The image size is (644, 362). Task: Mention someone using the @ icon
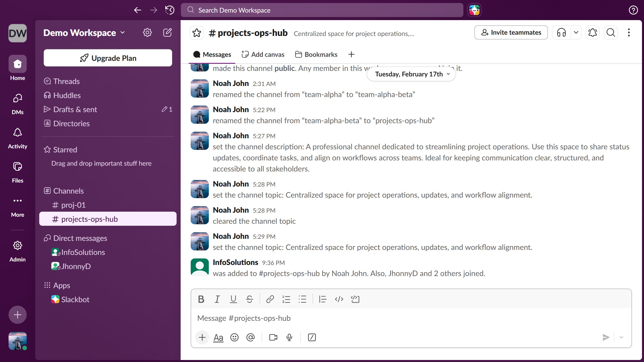click(x=250, y=337)
